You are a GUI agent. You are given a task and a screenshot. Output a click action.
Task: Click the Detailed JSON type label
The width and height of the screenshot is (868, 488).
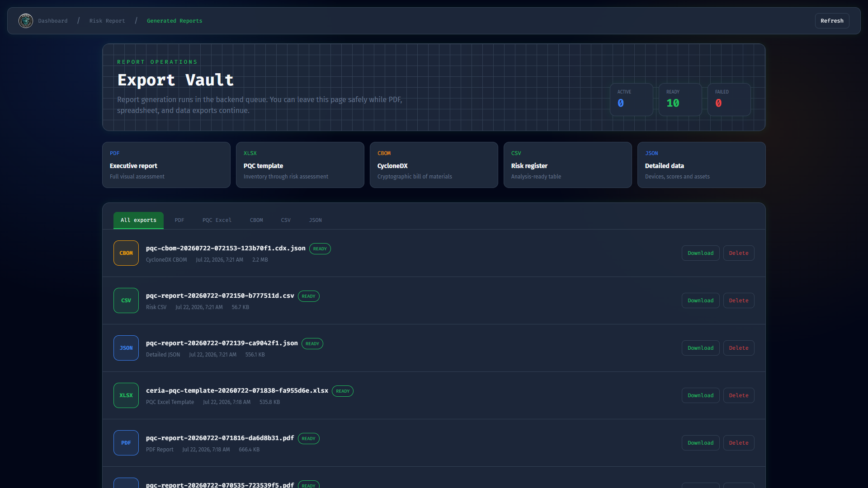click(x=163, y=355)
